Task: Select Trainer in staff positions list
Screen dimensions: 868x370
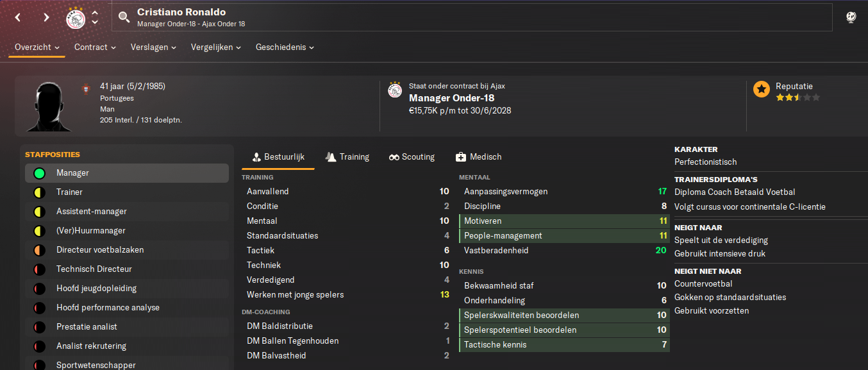Action: tap(127, 192)
